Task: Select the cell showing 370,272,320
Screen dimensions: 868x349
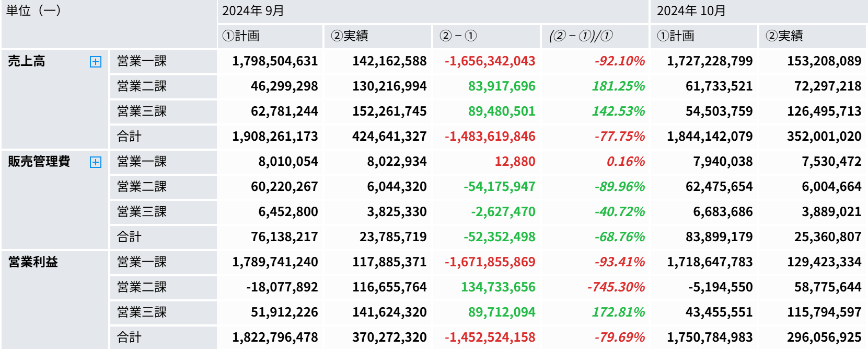Action: pos(389,337)
